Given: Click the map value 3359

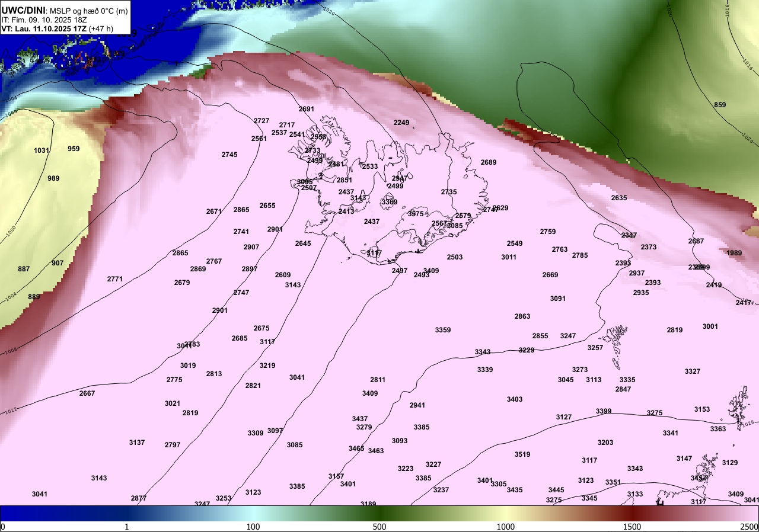Looking at the screenshot, I should 443,330.
